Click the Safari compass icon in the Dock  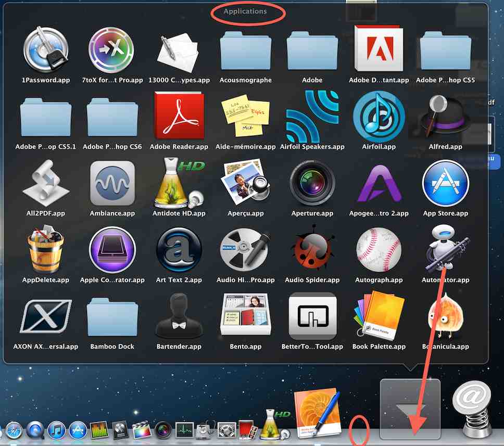click(14, 430)
